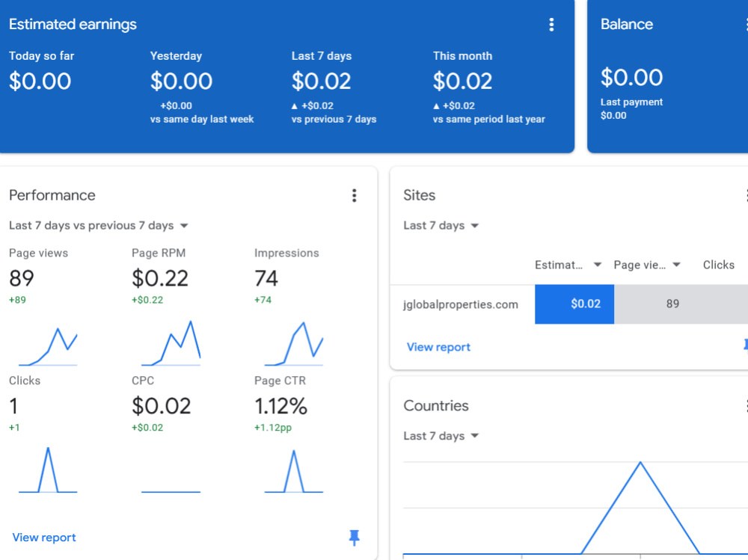Open the Estimated earnings three-dot menu
Screen dimensions: 748x560
pyautogui.click(x=551, y=25)
